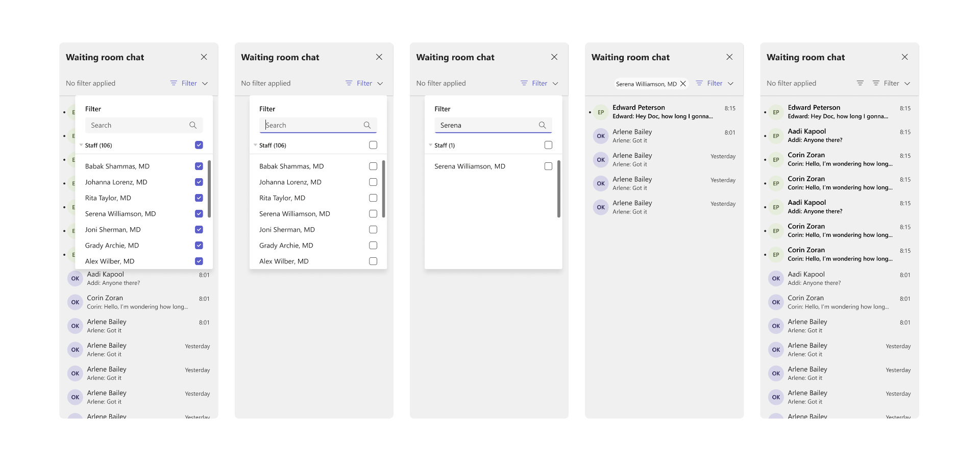Image resolution: width=980 pixels, height=461 pixels.
Task: Close the panel with the gray Filter button
Action: point(904,57)
